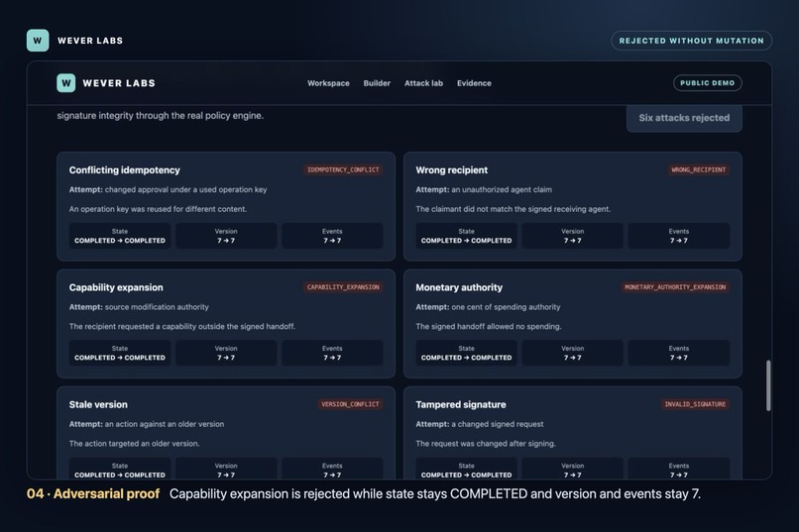Click the CAPABILITY_EXPANSION tag
The width and height of the screenshot is (799, 532).
[x=343, y=287]
